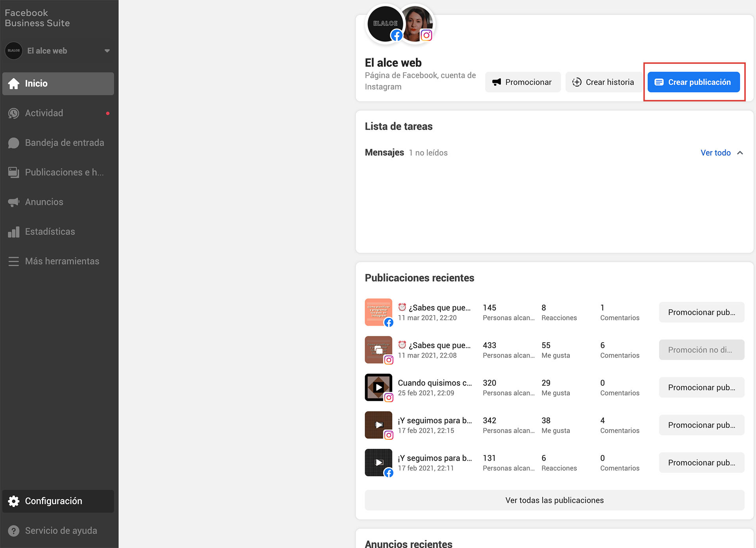
Task: Click Ver todas las publicaciones button
Action: (554, 500)
